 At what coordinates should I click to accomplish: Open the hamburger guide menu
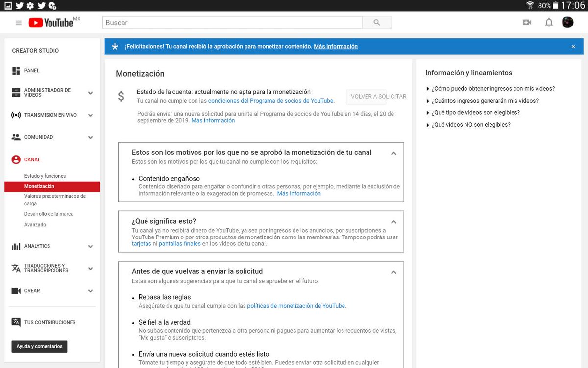pos(19,23)
